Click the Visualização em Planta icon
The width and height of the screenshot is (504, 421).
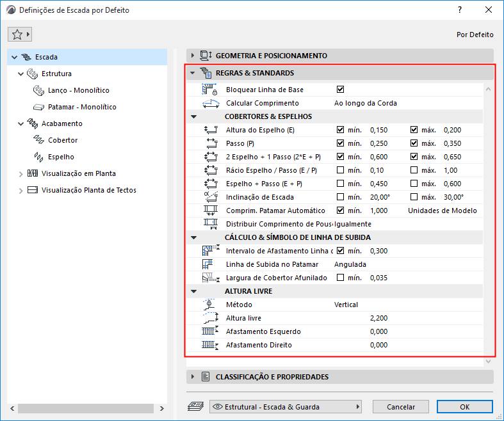(33, 173)
